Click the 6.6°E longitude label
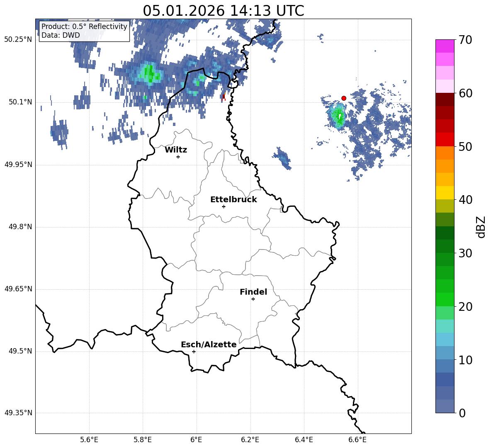491x448 pixels. (357, 440)
